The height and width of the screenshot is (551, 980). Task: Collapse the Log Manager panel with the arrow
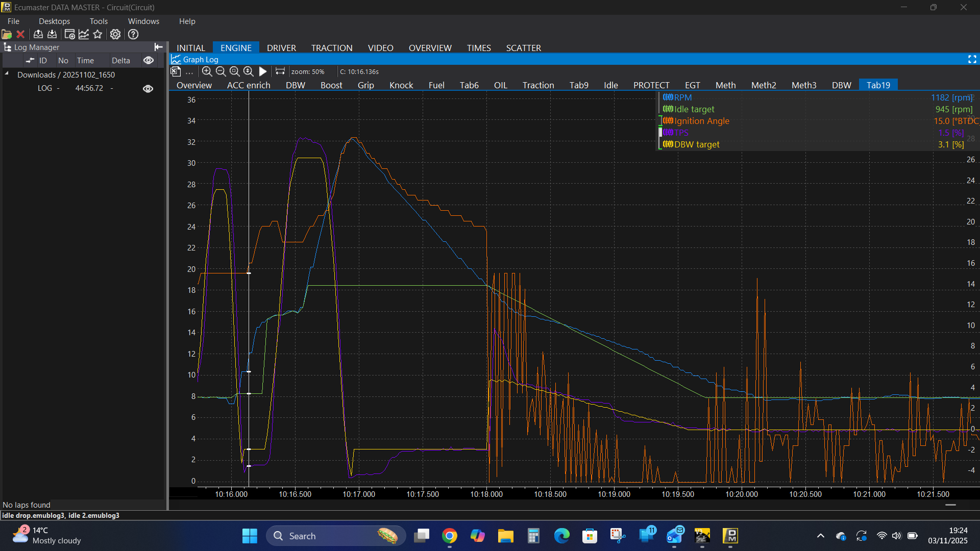click(158, 47)
